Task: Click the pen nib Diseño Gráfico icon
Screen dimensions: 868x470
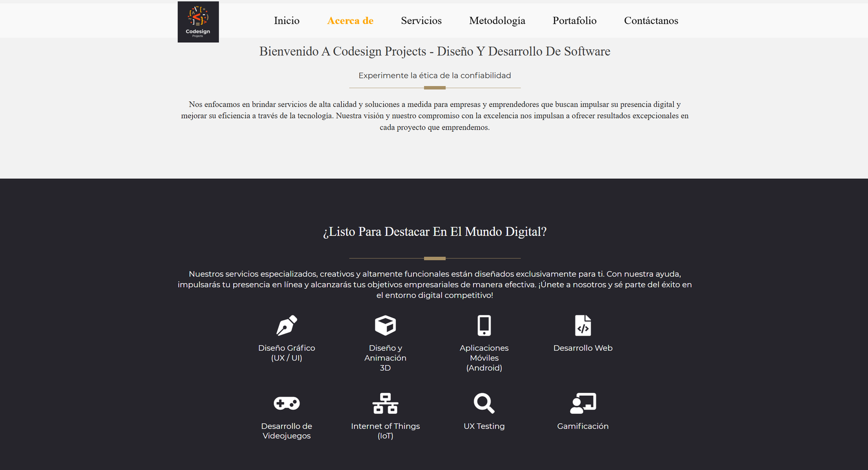Action: [x=287, y=325]
